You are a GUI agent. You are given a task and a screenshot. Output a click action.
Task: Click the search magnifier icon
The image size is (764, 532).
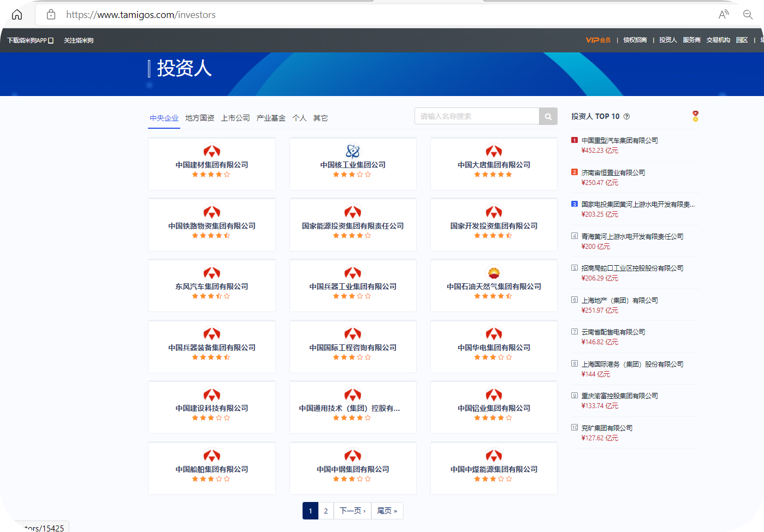point(548,116)
